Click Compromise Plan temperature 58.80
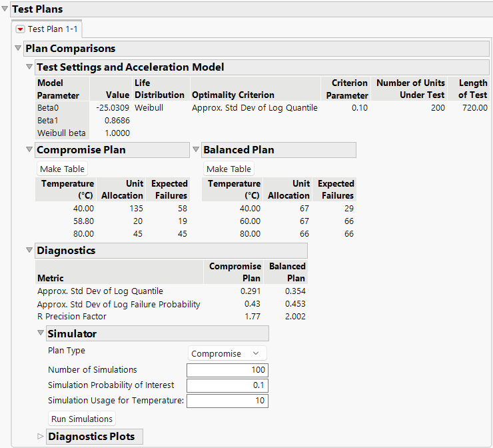 (x=84, y=221)
